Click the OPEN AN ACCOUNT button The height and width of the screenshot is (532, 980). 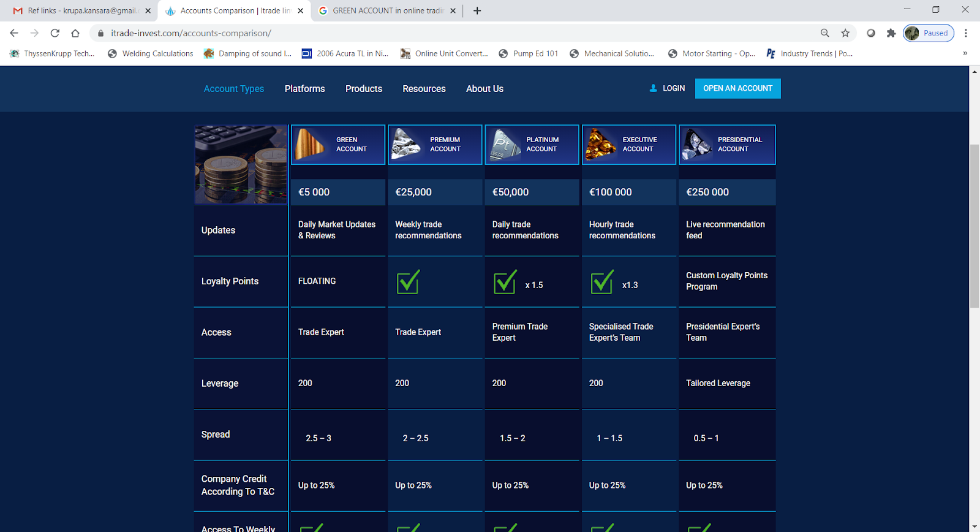737,88
